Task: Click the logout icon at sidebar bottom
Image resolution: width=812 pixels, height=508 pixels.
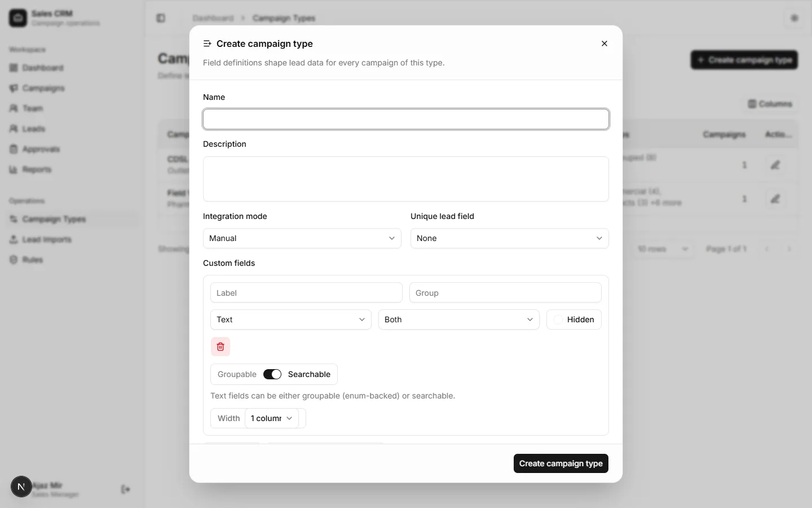Action: (126, 489)
